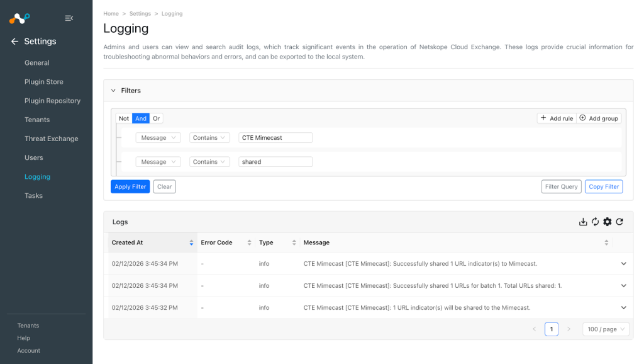Open Plugin Store in sidebar
This screenshot has width=644, height=364.
tap(44, 82)
